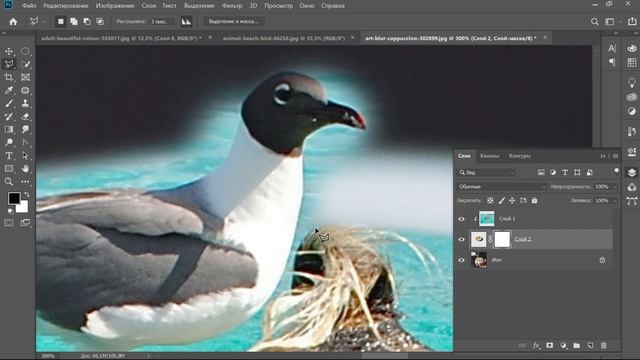Select the History Brush tool

(x=9, y=116)
